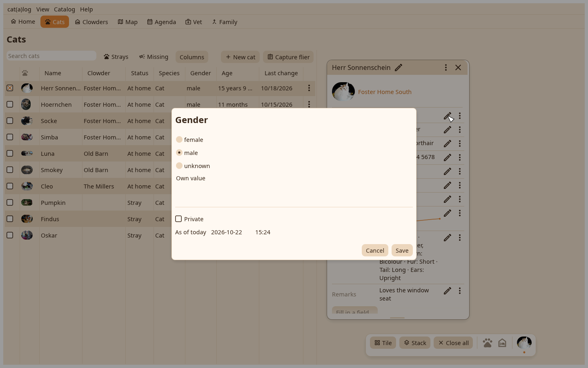This screenshot has width=588, height=368.
Task: Save the Gender dialog
Action: point(402,250)
